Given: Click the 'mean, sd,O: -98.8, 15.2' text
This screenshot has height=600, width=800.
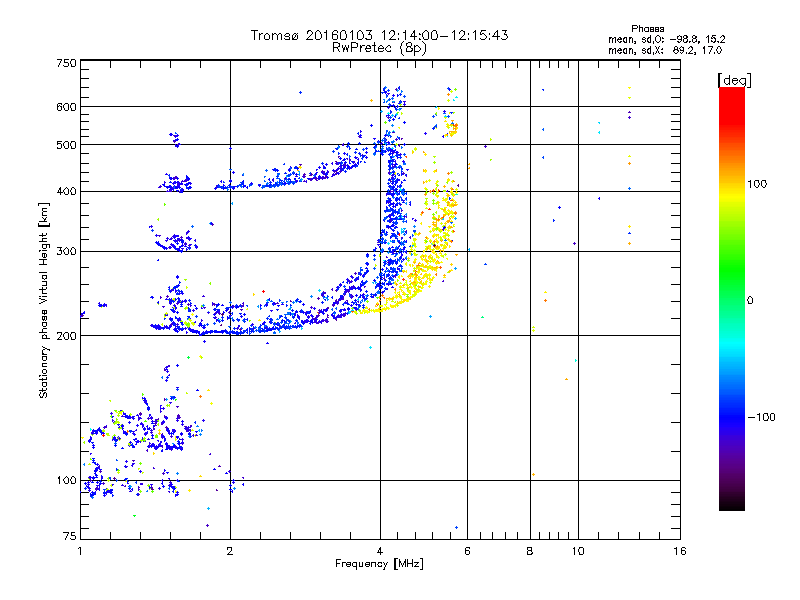Looking at the screenshot, I should (x=666, y=39).
